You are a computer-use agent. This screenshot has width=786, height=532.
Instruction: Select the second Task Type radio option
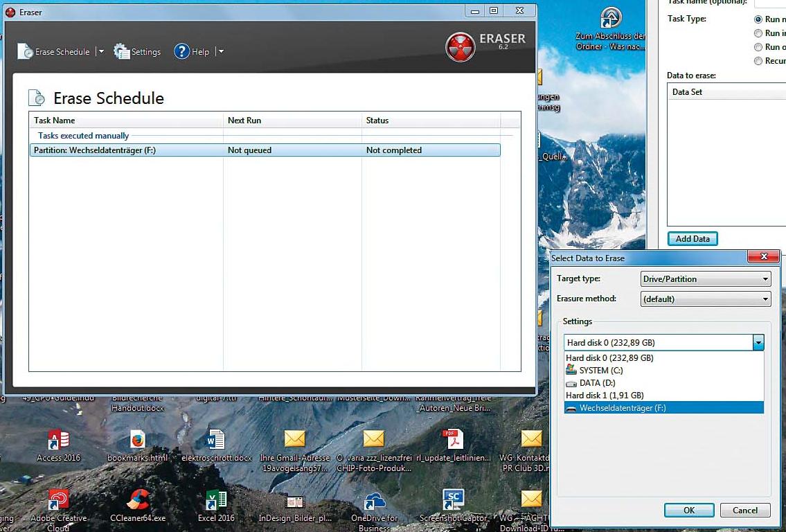click(x=758, y=33)
